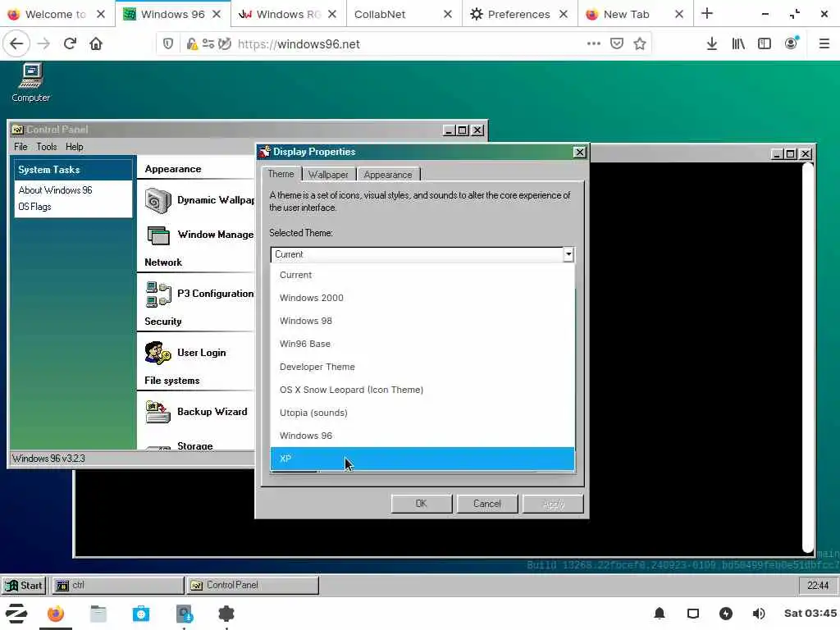Image resolution: width=840 pixels, height=630 pixels.
Task: Open Firefox downloads panel
Action: (x=711, y=44)
